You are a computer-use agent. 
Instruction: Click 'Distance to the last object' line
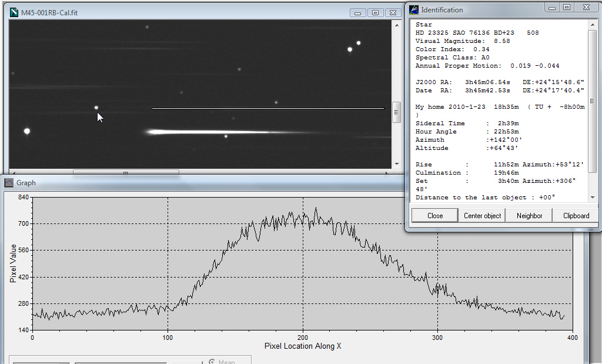tap(485, 198)
